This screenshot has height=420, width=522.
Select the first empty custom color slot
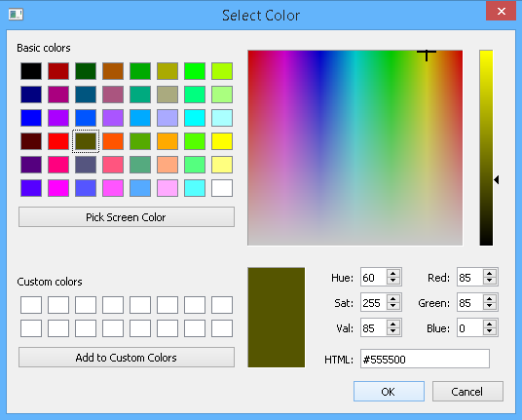[31, 305]
